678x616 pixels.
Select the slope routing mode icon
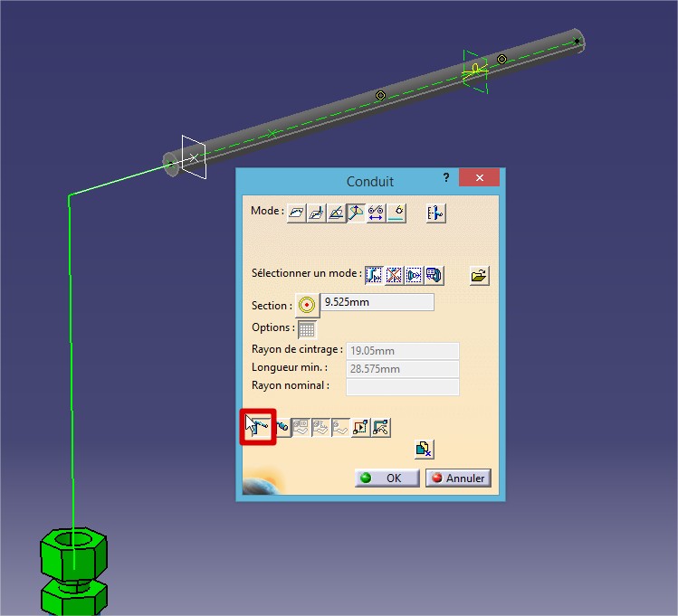336,213
